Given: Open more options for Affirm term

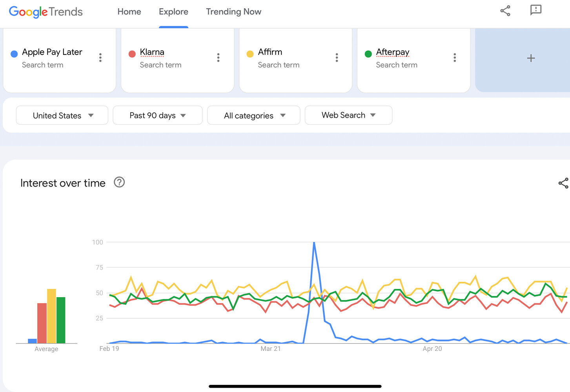Looking at the screenshot, I should (337, 58).
